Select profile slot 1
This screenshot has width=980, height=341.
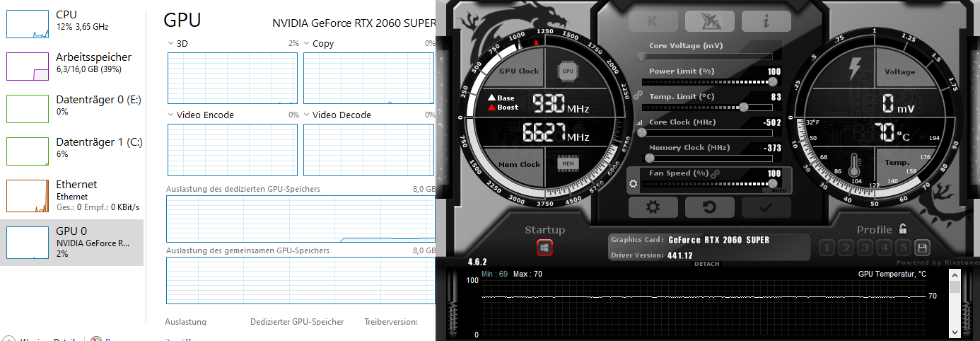coord(827,248)
